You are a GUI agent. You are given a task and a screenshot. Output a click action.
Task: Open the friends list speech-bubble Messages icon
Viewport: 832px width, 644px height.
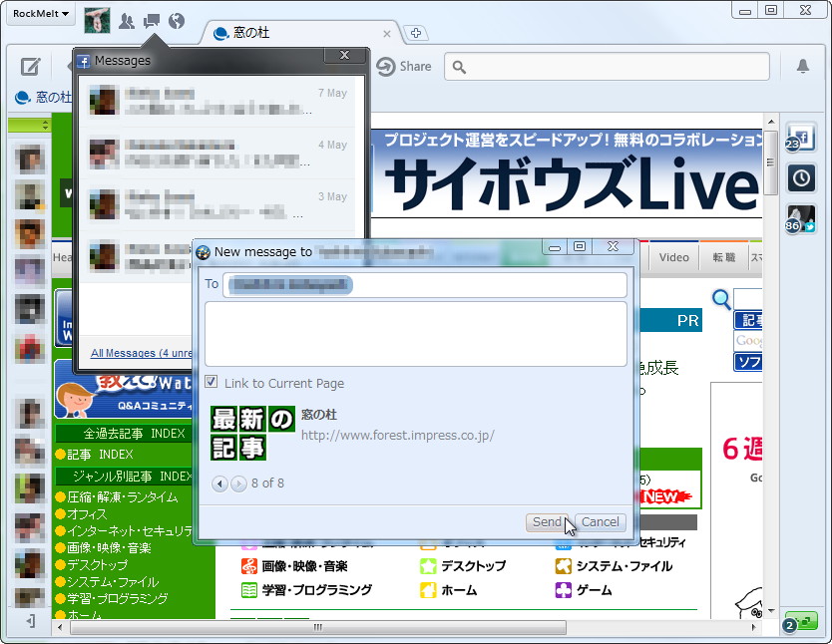pos(152,19)
